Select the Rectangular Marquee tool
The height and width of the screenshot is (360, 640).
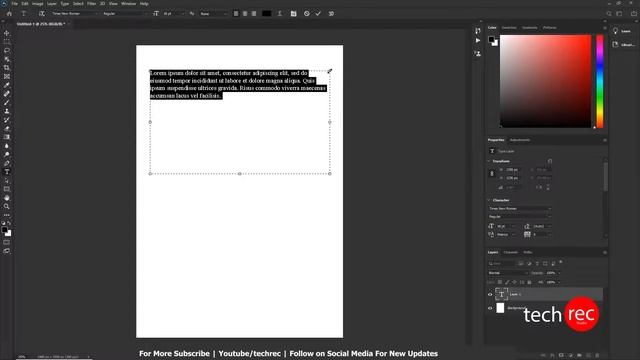point(7,42)
